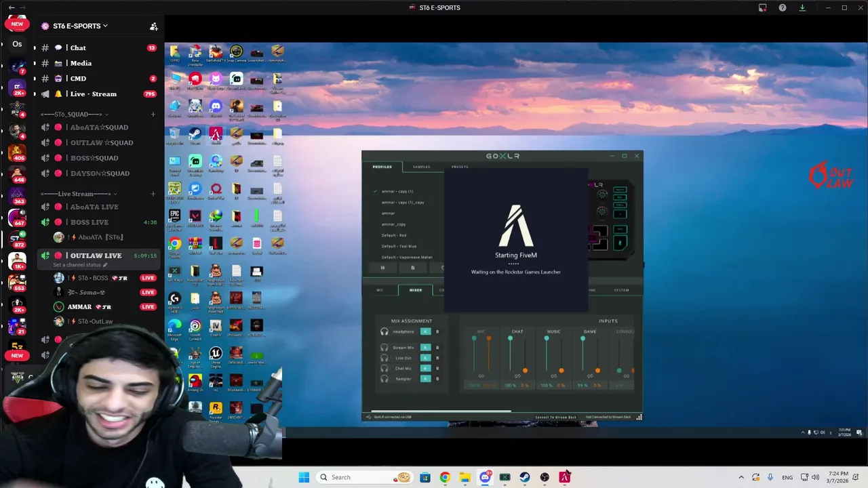Adjust the MUSIC input teal fader
Image resolution: width=868 pixels, height=488 pixels.
tap(547, 338)
